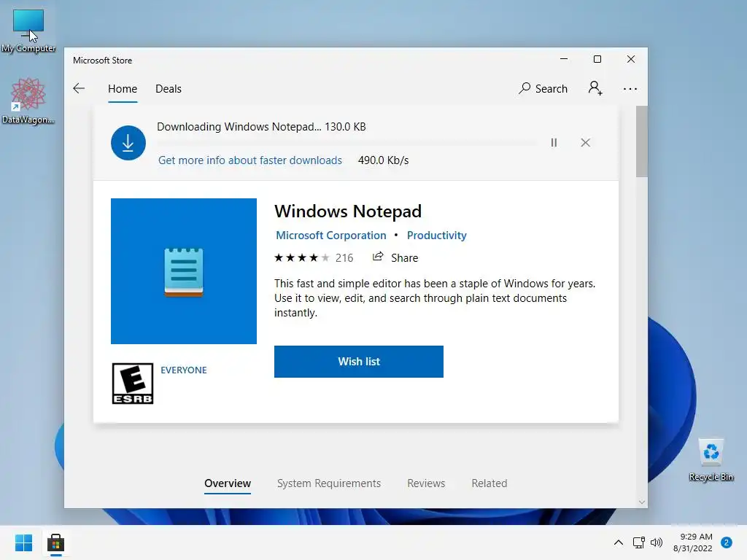747x560 pixels.
Task: Minimize the Microsoft Store window
Action: [564, 59]
